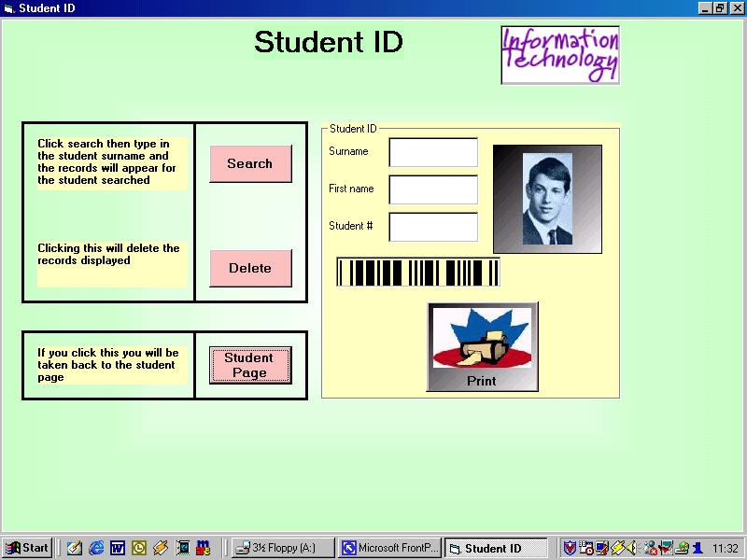Open the Windows Start menu
This screenshot has width=747, height=560.
[27, 548]
